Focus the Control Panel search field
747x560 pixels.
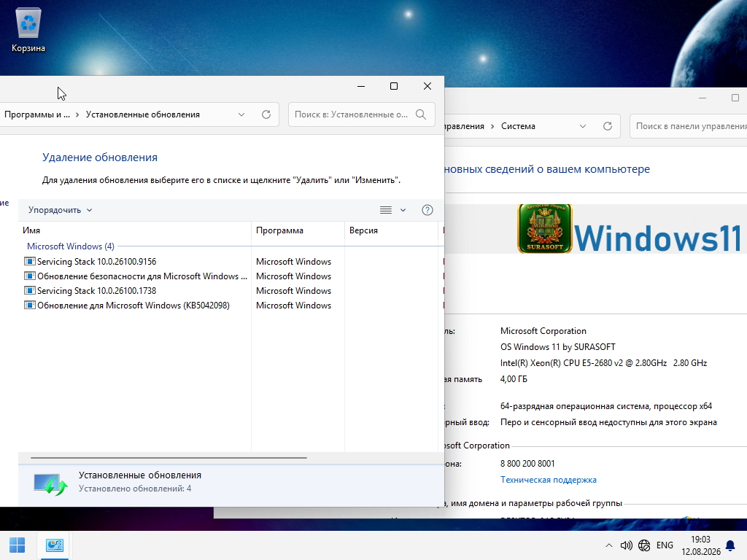click(688, 126)
